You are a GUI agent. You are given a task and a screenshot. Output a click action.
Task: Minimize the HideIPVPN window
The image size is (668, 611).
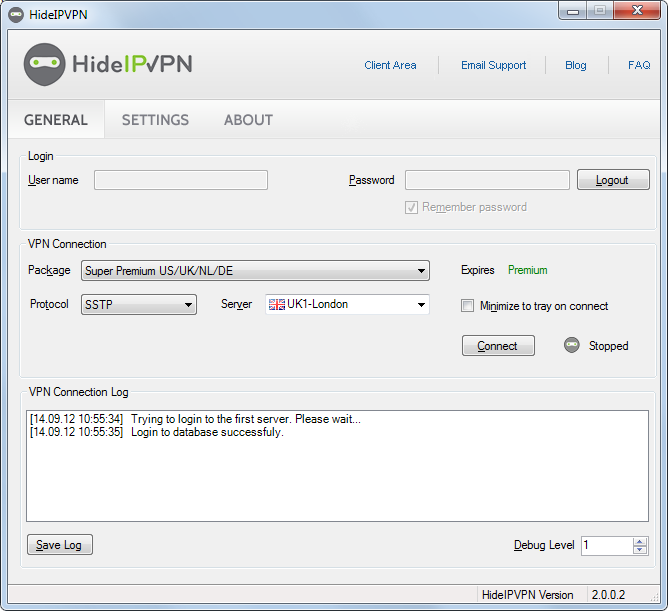pos(573,10)
